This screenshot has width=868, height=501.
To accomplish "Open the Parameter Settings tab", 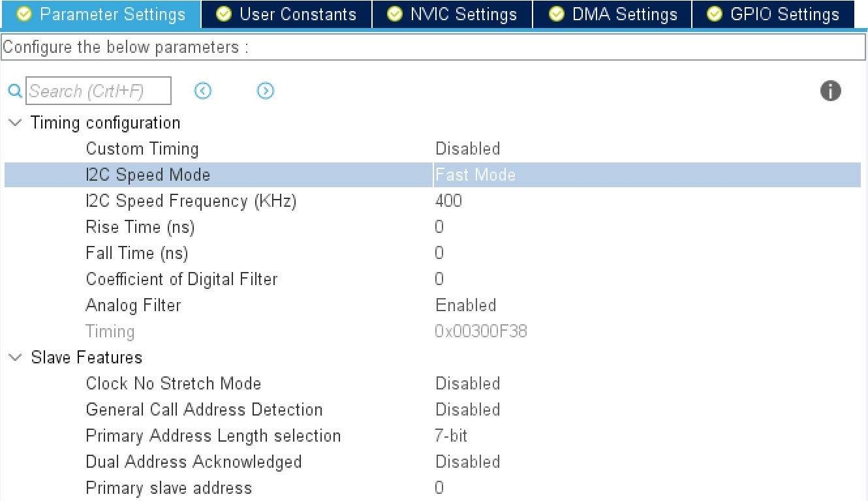I will pos(102,14).
